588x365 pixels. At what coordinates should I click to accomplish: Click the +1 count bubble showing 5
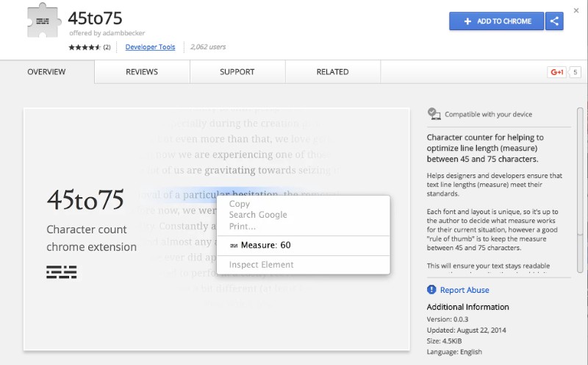[575, 72]
